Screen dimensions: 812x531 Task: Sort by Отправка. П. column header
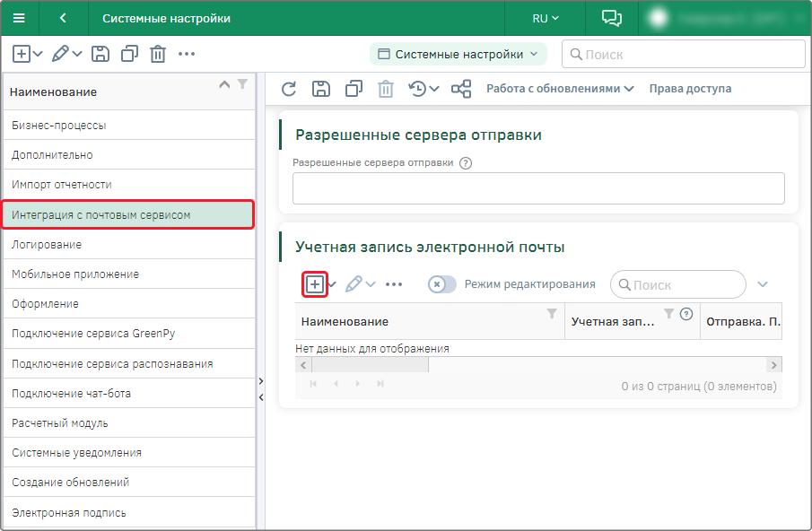(x=743, y=321)
